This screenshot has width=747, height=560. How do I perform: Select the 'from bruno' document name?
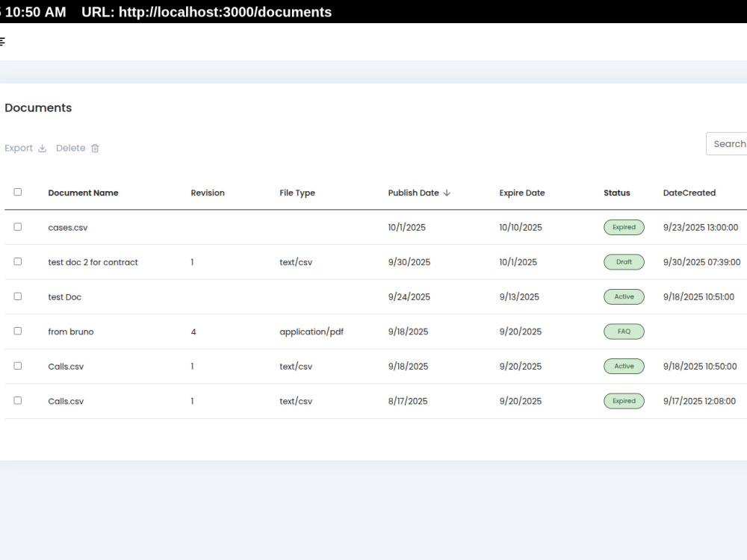tap(70, 332)
